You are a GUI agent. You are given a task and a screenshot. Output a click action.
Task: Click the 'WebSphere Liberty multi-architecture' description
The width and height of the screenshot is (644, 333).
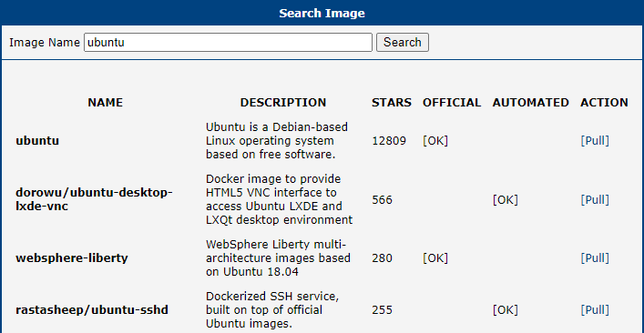tap(278, 258)
